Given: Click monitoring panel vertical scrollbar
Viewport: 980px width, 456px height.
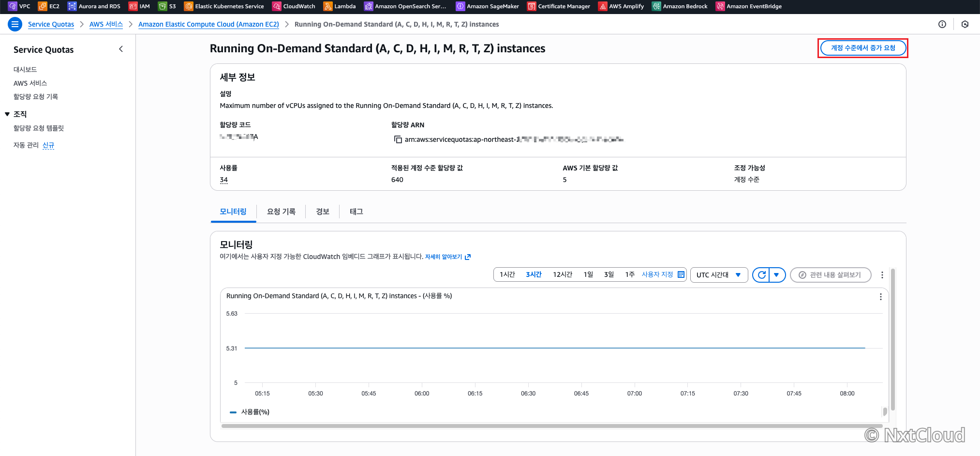Looking at the screenshot, I should coord(892,339).
